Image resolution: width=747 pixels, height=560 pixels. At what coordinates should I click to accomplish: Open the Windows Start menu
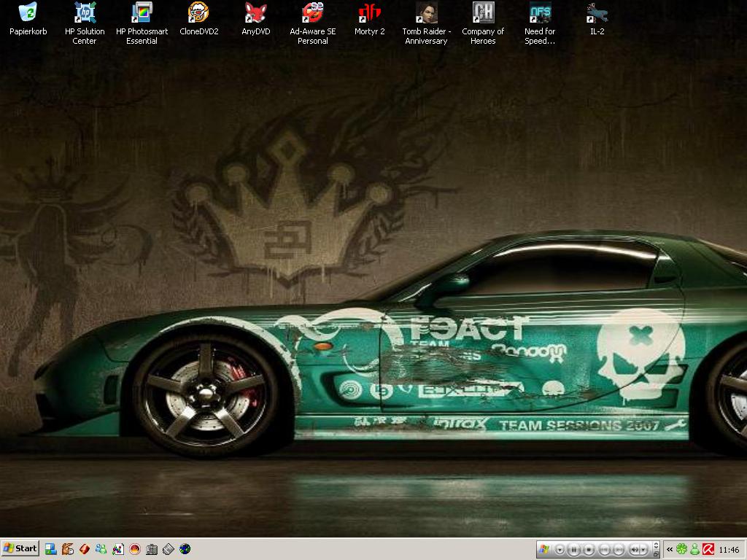pos(20,548)
